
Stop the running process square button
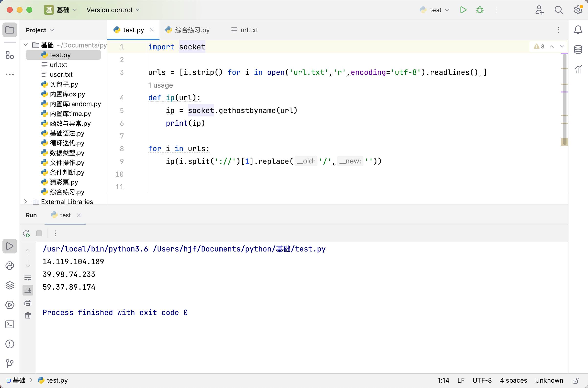pos(39,233)
